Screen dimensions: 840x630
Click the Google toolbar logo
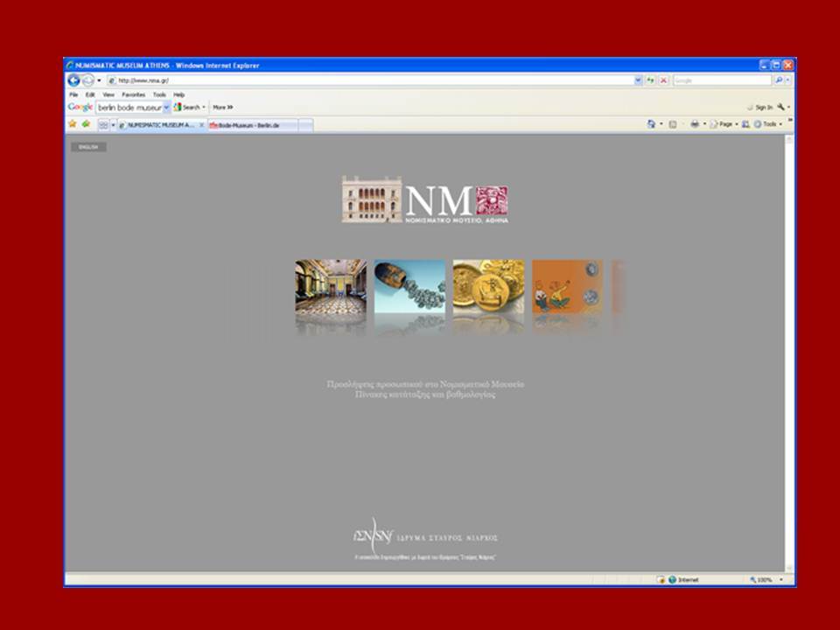pos(80,107)
